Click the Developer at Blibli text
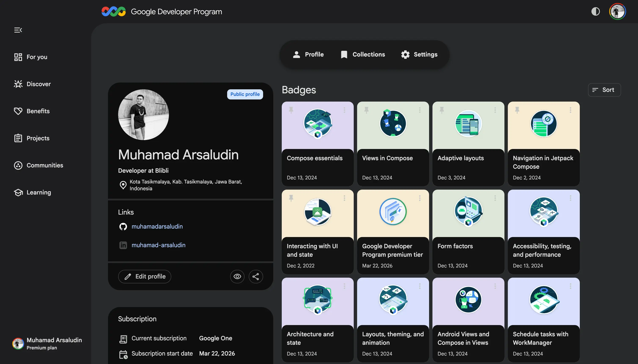638x364 pixels. 143,171
